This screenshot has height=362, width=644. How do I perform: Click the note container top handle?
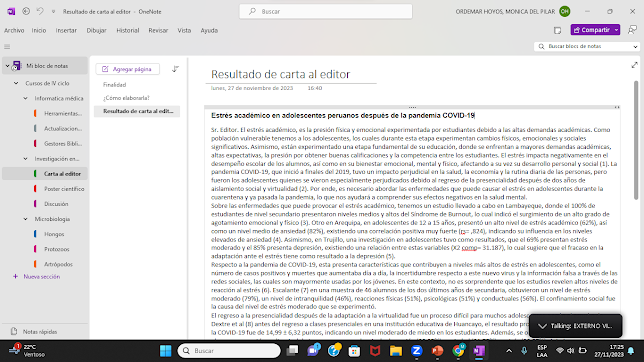[x=412, y=107]
